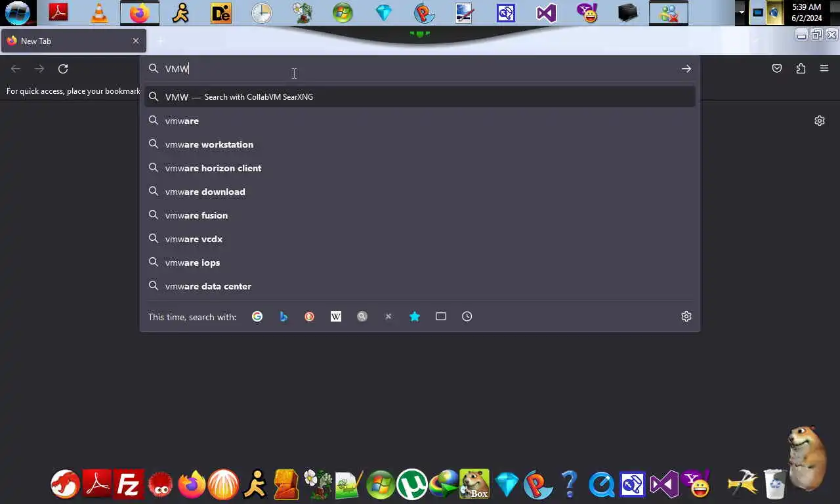Image resolution: width=840 pixels, height=504 pixels.
Task: Open the red furry ball icon in the dock
Action: 160,485
